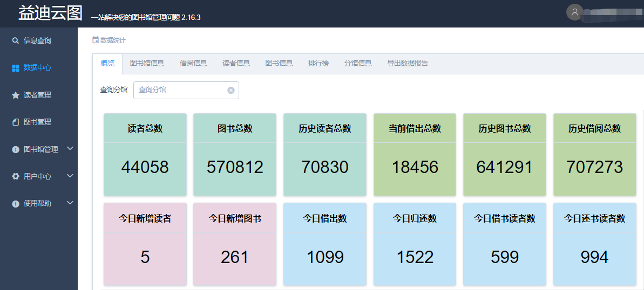
Task: Open the user avatar icon at top right
Action: coord(574,12)
